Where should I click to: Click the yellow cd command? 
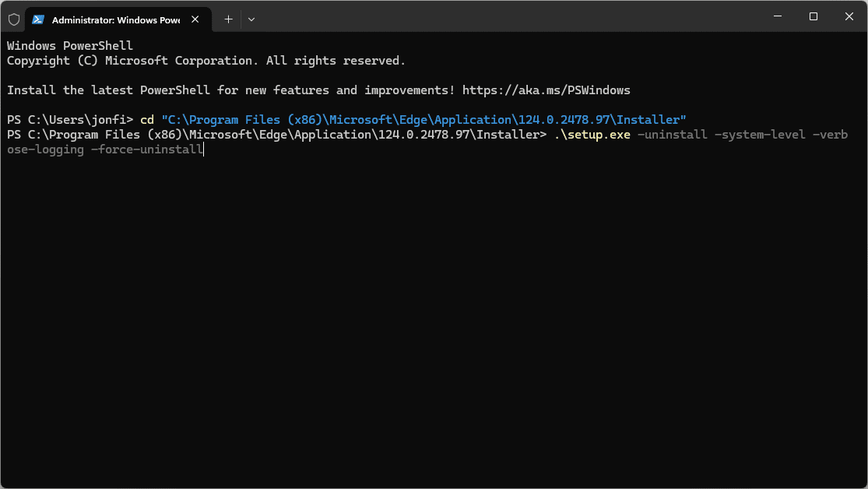(146, 120)
